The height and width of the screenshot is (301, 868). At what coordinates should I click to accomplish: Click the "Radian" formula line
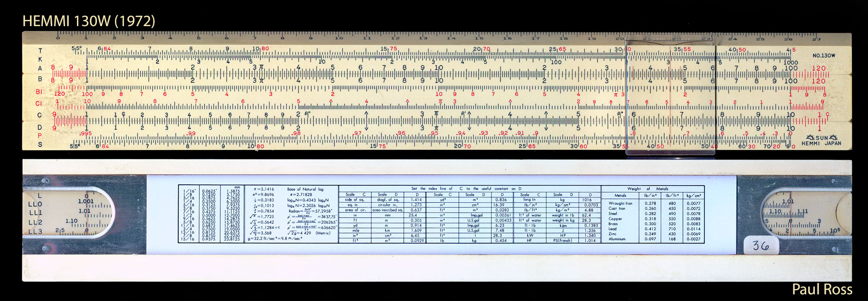point(309,211)
